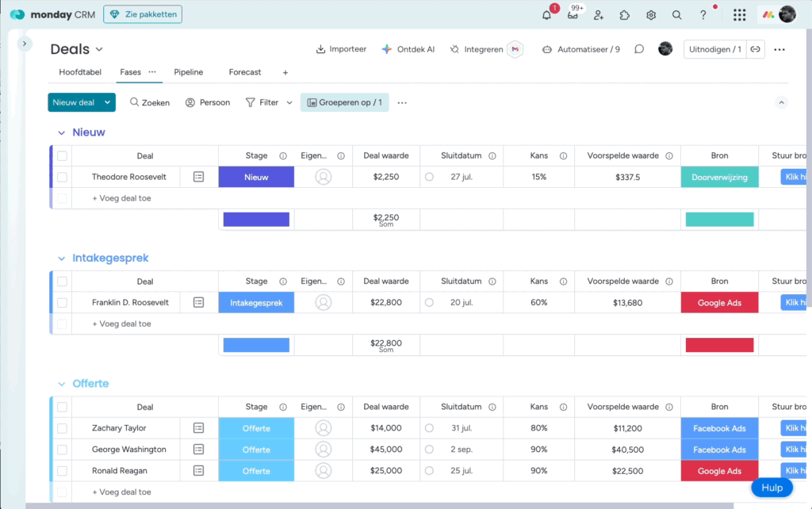Select all deals in Intakegesprek group
This screenshot has height=509, width=812.
pos(62,281)
